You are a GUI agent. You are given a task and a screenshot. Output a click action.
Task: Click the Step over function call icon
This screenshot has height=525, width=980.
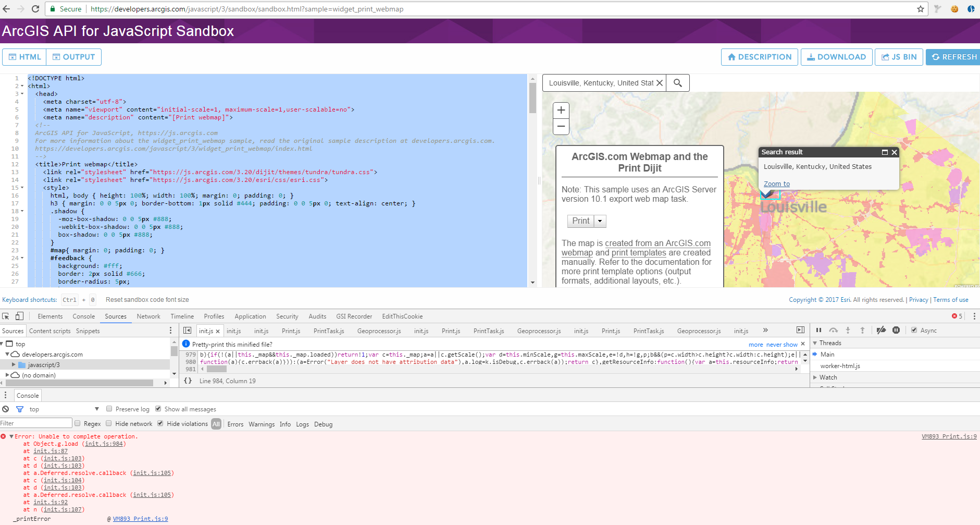(834, 330)
